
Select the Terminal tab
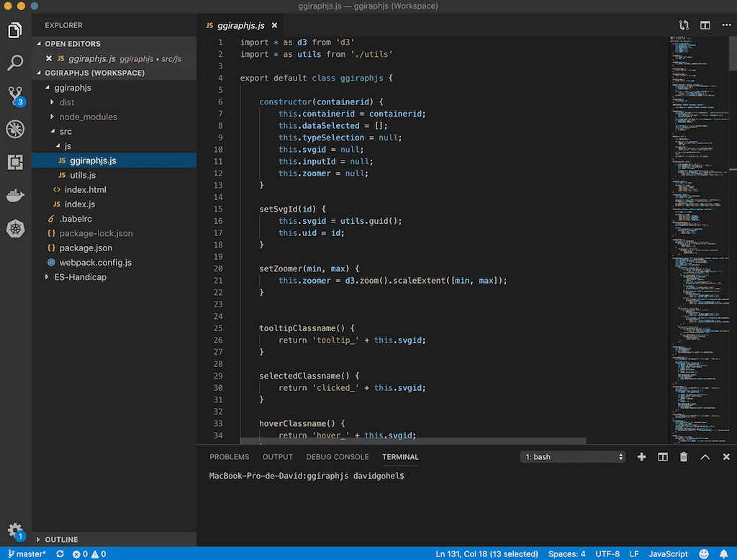pyautogui.click(x=400, y=456)
